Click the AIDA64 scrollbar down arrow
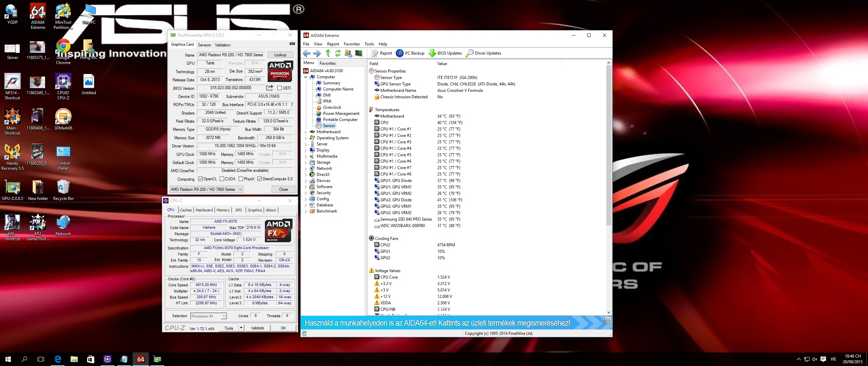Image resolution: width=868 pixels, height=366 pixels. pyautogui.click(x=609, y=312)
